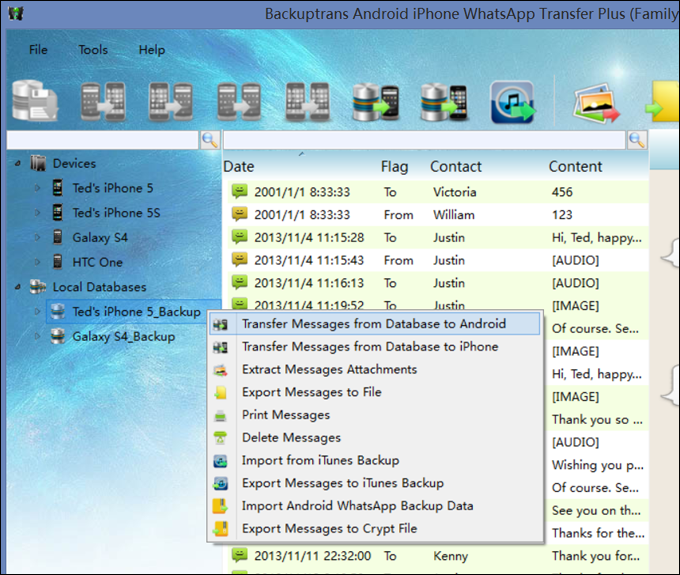Expand the Ted's iPhone 5S device node
The image size is (680, 575).
tap(37, 212)
